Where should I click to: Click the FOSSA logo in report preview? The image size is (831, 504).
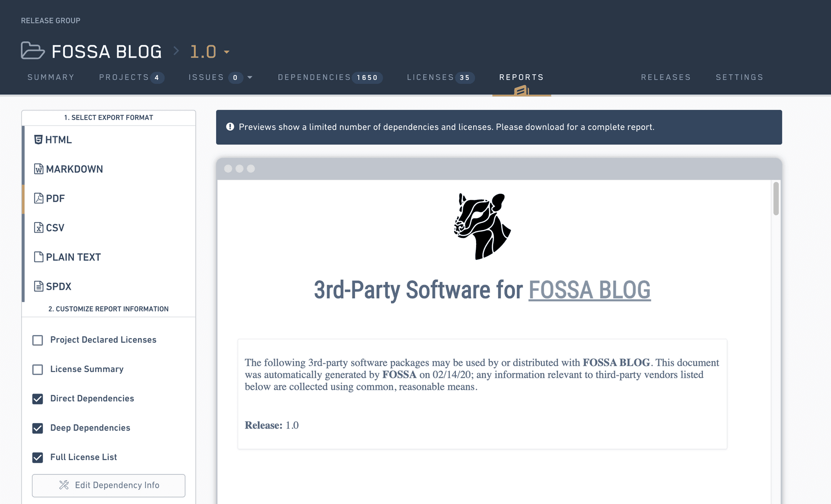[x=482, y=226]
